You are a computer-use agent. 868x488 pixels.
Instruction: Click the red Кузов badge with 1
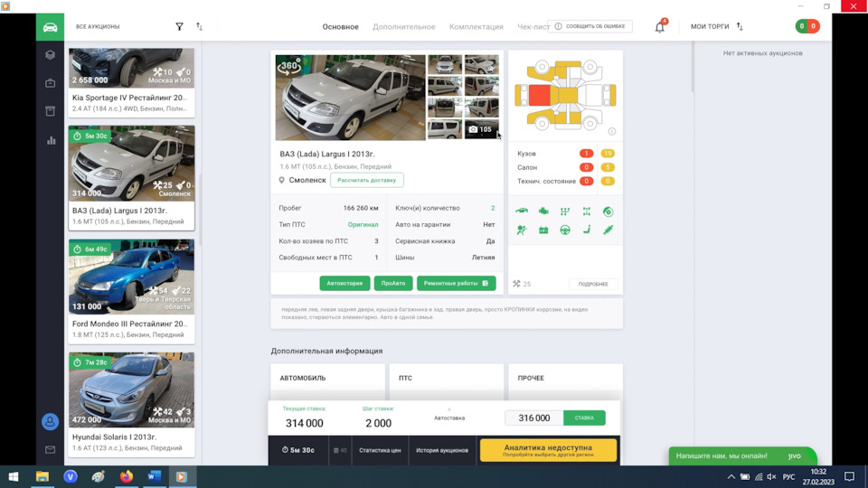coord(586,154)
